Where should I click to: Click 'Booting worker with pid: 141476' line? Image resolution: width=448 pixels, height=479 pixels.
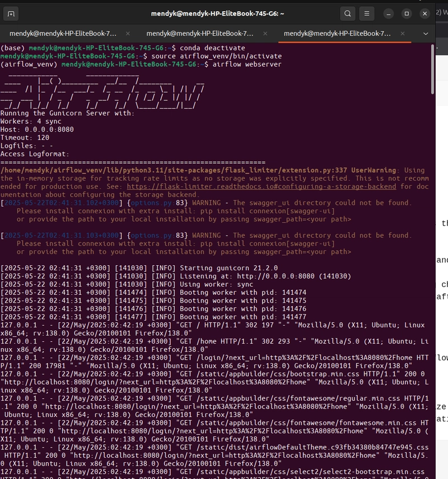pos(153,309)
